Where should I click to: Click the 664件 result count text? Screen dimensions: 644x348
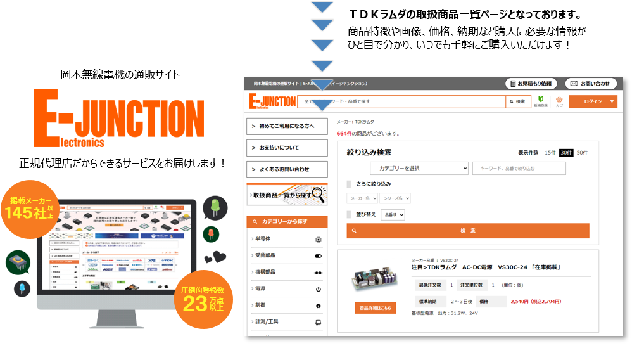click(x=344, y=134)
